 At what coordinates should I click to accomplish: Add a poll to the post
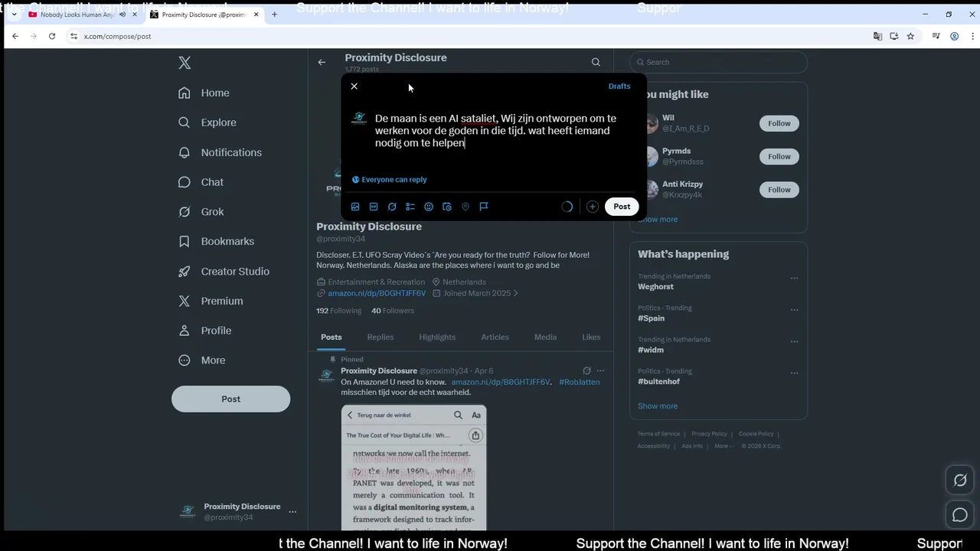click(x=410, y=207)
